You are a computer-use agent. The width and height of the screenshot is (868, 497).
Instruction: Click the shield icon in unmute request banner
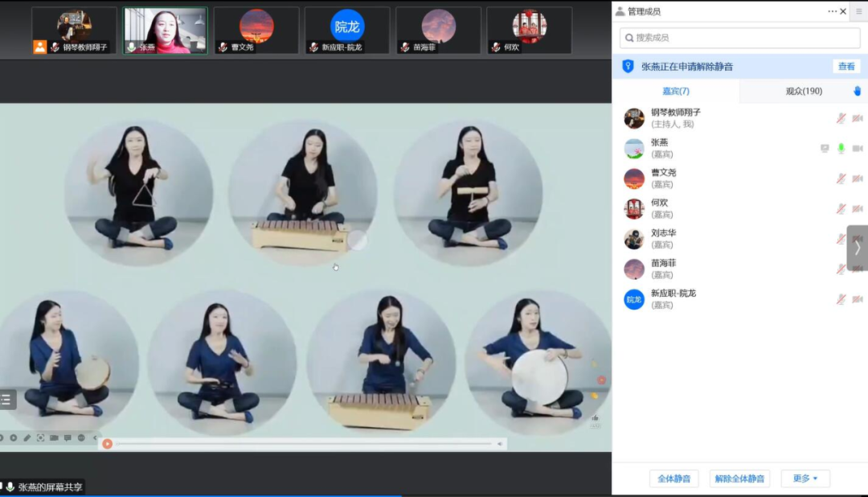[x=628, y=67]
